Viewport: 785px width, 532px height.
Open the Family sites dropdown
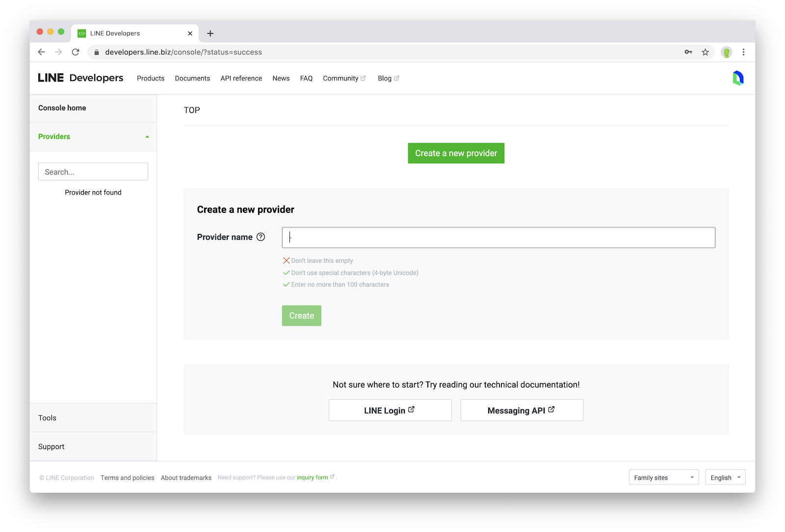tap(663, 478)
